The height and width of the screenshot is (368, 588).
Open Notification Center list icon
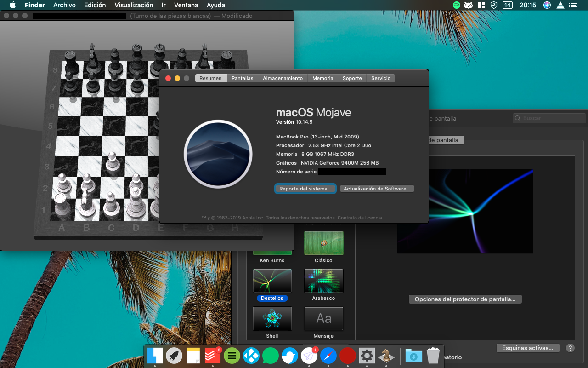point(573,5)
